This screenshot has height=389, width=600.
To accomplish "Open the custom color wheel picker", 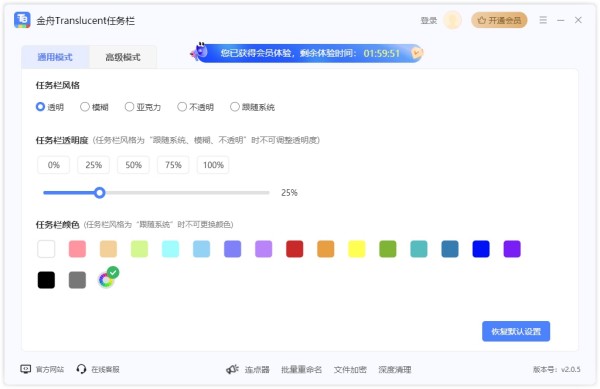I will click(x=106, y=280).
